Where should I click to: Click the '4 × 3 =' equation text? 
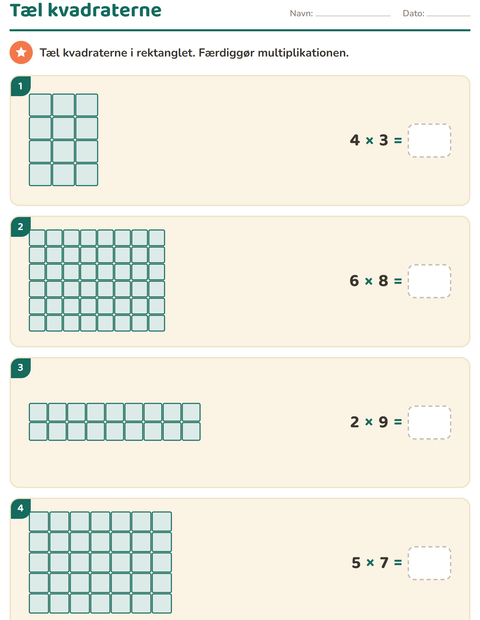pyautogui.click(x=376, y=140)
